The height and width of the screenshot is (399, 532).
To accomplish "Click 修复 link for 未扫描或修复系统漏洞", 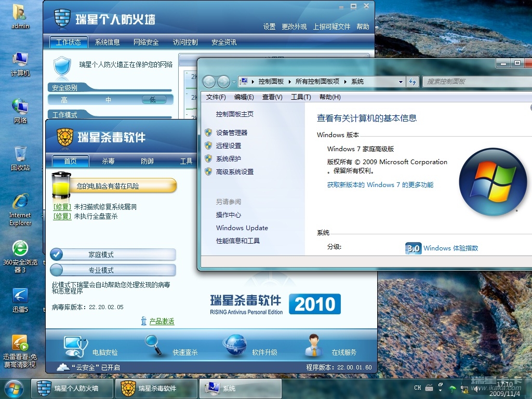I will (62, 207).
